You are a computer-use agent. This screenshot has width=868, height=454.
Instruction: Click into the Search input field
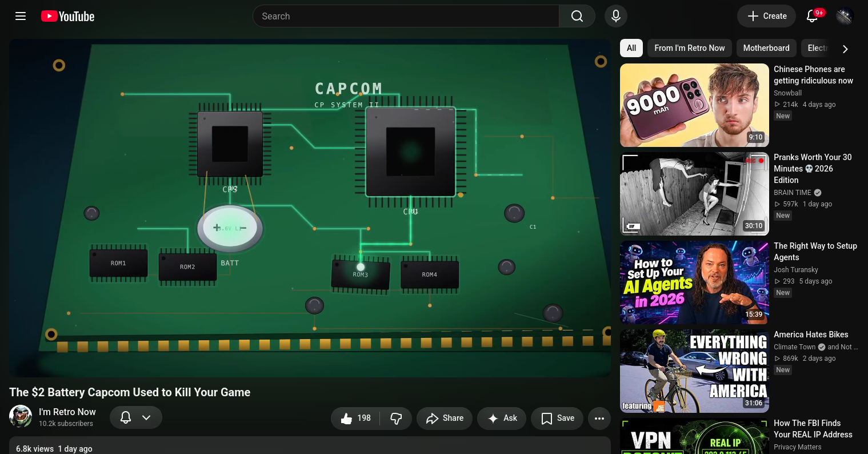pos(406,16)
